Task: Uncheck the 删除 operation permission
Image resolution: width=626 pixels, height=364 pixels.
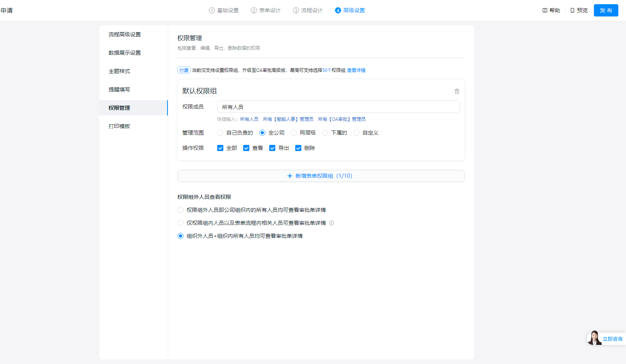Action: coord(298,148)
